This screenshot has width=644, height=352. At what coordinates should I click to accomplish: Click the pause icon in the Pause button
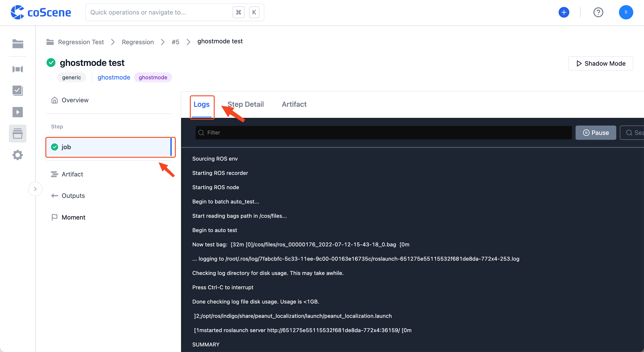coord(586,133)
